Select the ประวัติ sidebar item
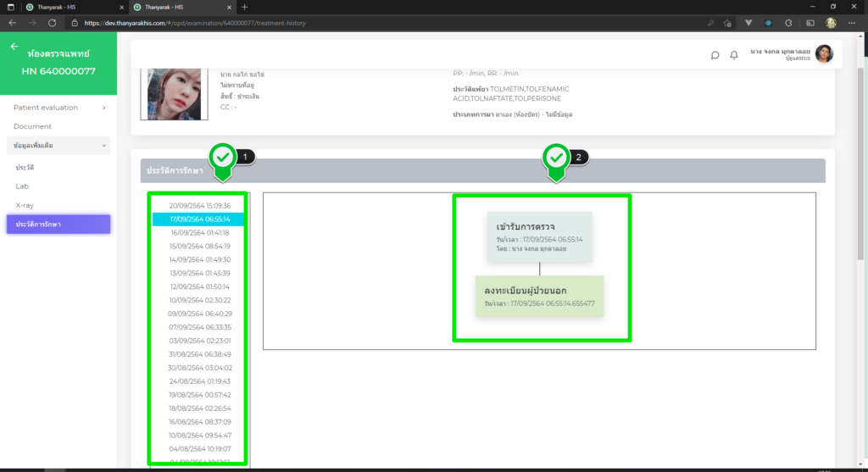Viewport: 868px width, 472px height. pos(25,168)
